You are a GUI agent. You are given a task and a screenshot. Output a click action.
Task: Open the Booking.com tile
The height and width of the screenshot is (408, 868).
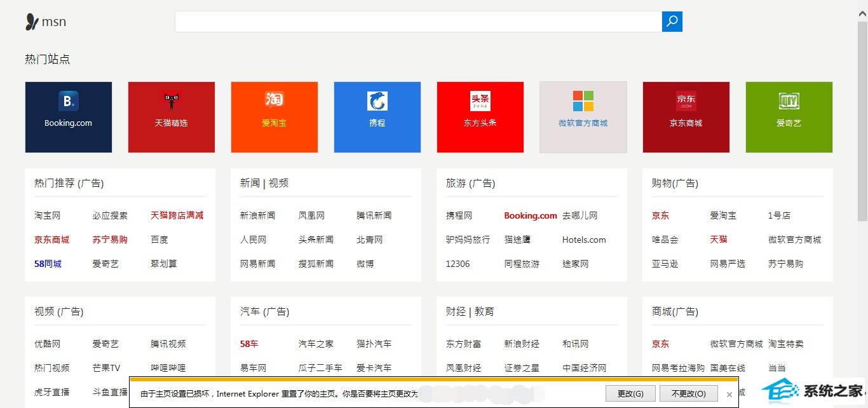tap(69, 117)
